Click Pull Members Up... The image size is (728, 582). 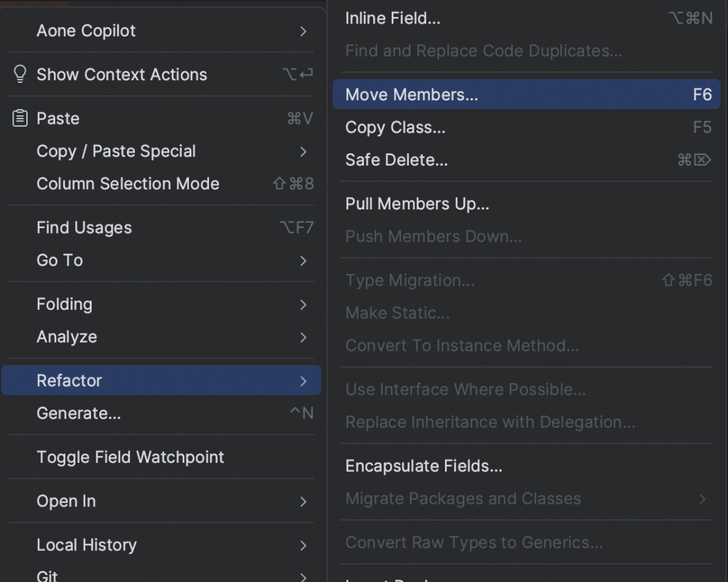tap(526, 203)
